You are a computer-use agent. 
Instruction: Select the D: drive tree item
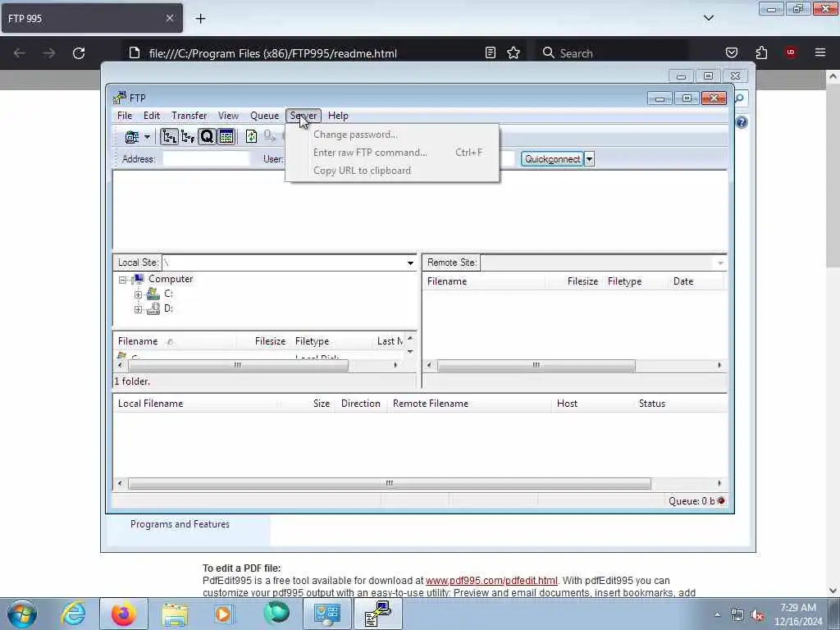[168, 308]
